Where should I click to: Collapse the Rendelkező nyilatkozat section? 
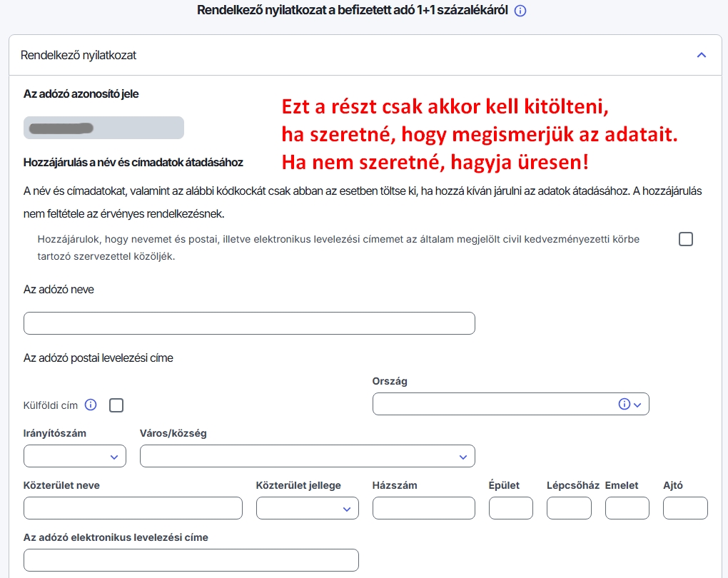pos(701,55)
